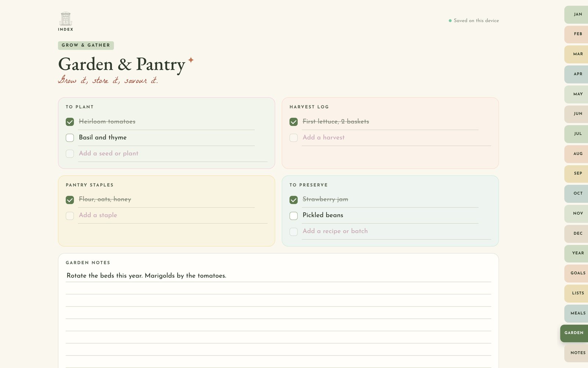588x368 pixels.
Task: Open the JUN tab
Action: tap(576, 114)
